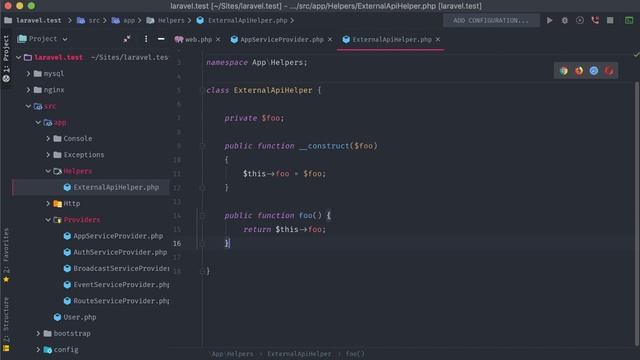
Task: Collapse the src folder
Action: tap(28, 106)
